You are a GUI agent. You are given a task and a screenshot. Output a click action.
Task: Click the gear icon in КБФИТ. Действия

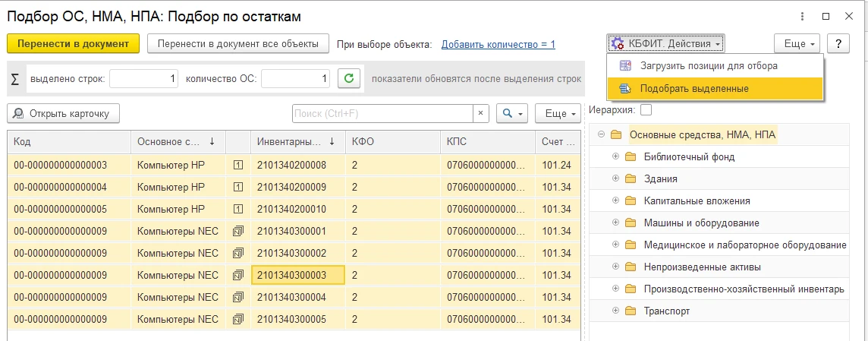617,44
